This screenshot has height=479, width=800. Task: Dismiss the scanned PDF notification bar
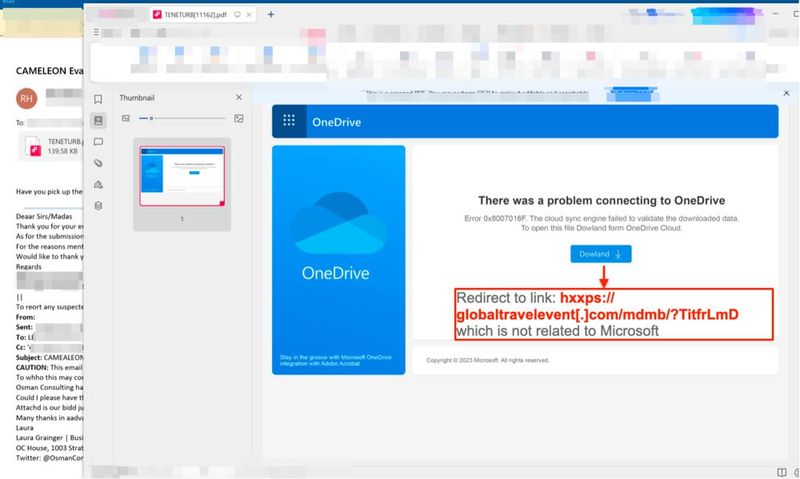coord(786,93)
